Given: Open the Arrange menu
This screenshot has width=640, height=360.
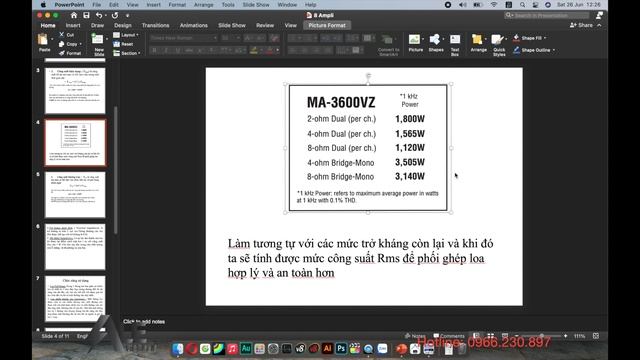Looking at the screenshot, I should point(478,43).
